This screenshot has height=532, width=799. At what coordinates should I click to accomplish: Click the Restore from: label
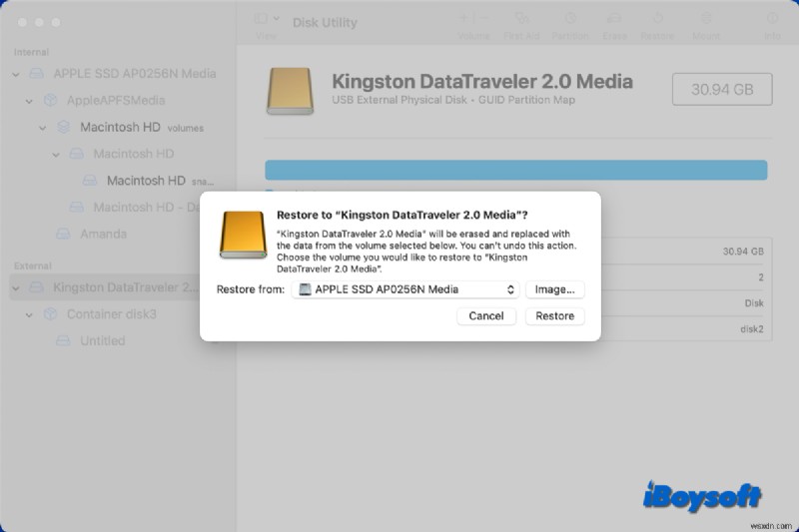click(x=251, y=289)
